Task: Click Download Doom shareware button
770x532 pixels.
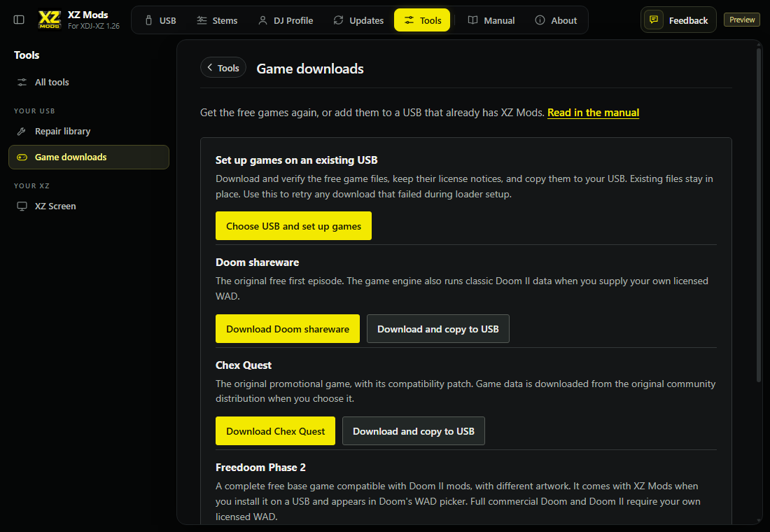Action: pos(288,328)
